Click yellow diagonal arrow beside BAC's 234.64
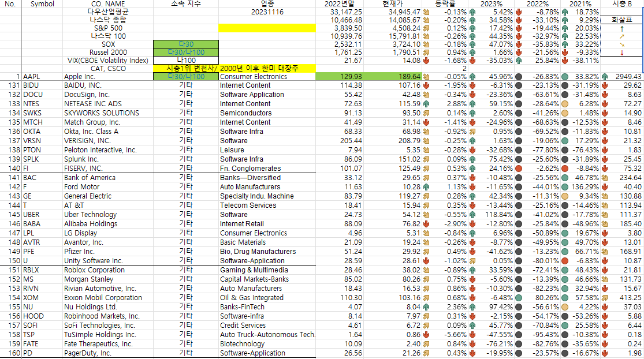 605,178
